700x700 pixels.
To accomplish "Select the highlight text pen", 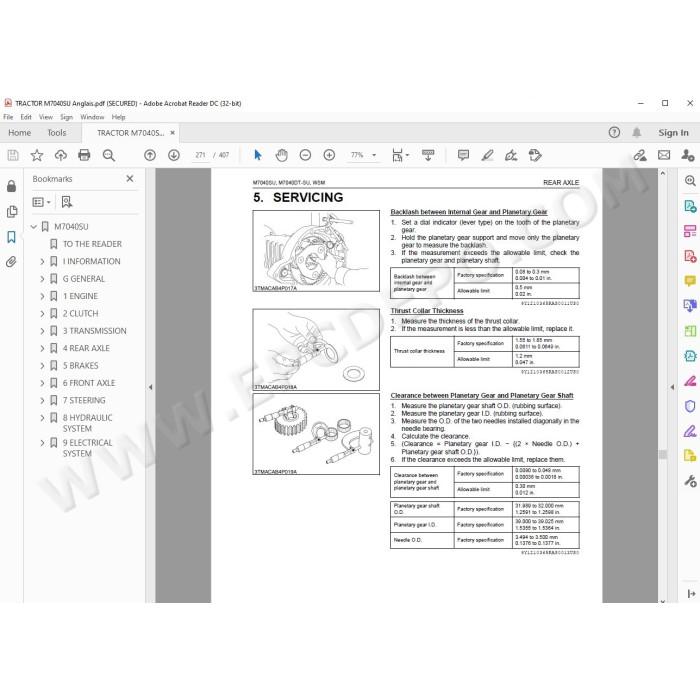I will pyautogui.click(x=488, y=155).
